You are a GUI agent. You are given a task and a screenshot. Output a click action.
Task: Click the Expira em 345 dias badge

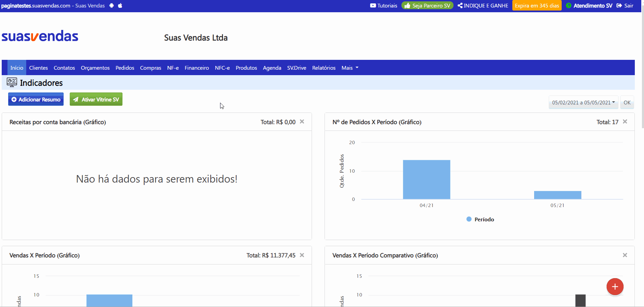pos(537,5)
